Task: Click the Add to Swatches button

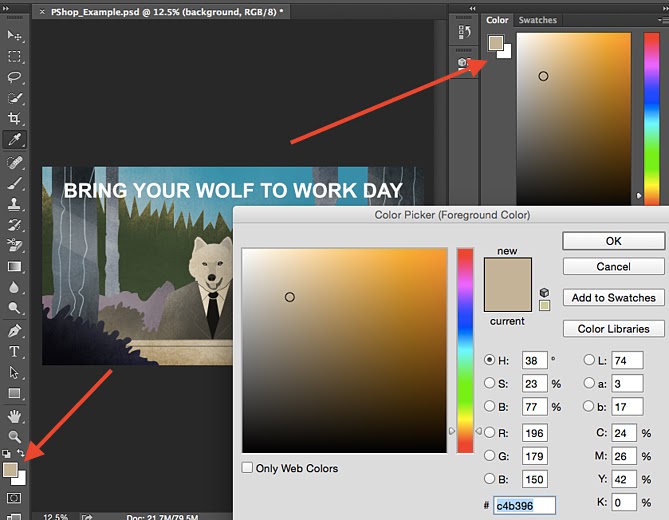Action: (x=614, y=297)
